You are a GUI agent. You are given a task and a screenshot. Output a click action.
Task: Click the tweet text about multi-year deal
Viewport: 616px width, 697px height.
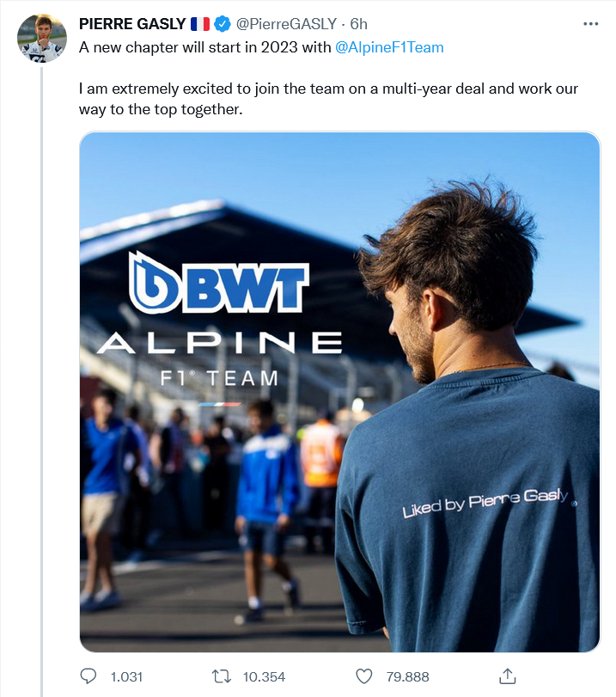point(328,99)
